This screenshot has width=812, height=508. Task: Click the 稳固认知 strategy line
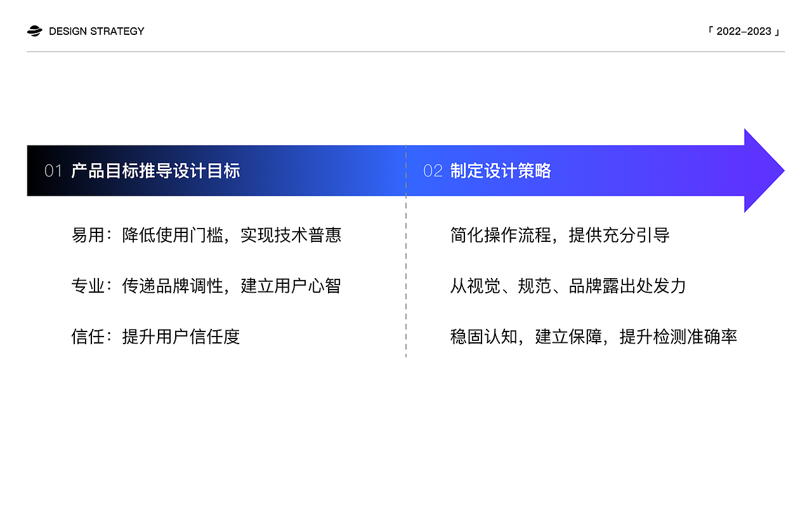[593, 337]
